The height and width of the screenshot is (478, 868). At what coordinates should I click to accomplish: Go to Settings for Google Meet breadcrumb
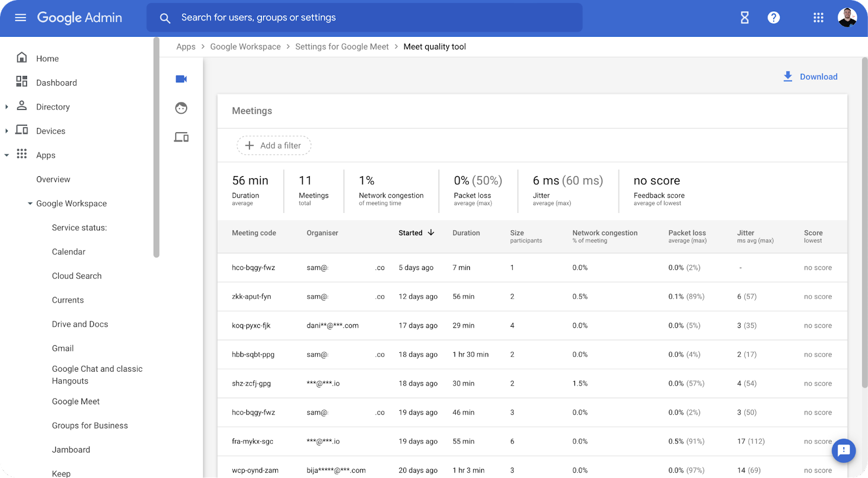pos(342,47)
